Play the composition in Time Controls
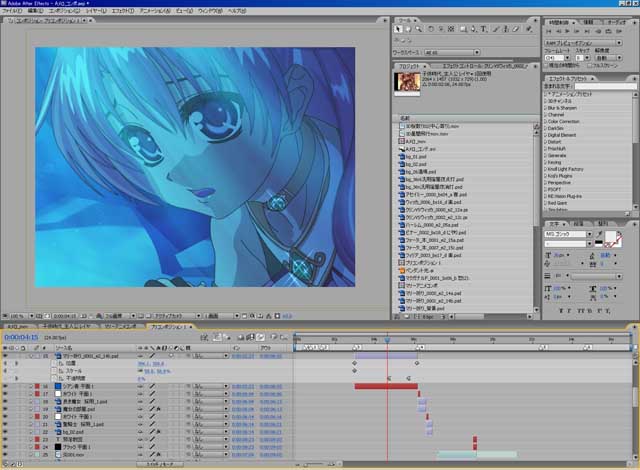 [x=568, y=31]
